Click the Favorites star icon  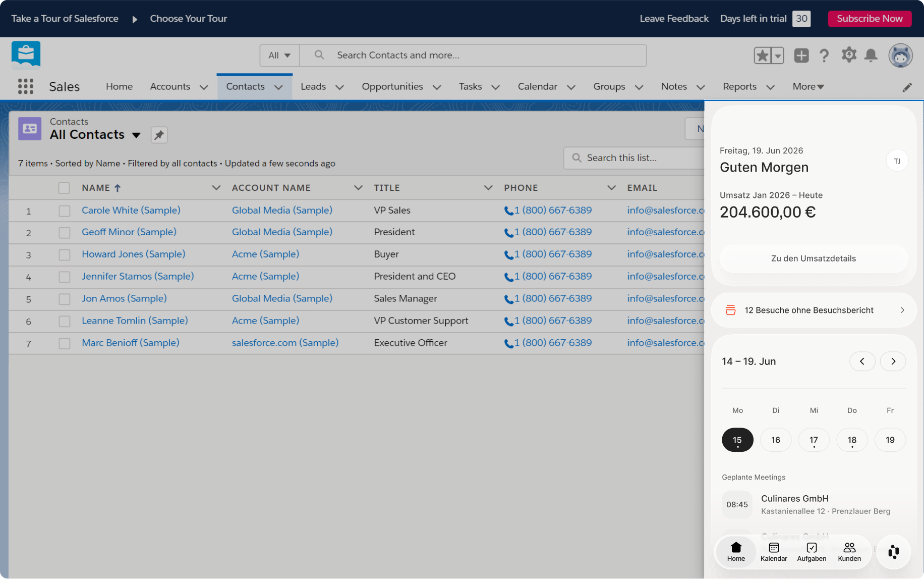point(763,56)
